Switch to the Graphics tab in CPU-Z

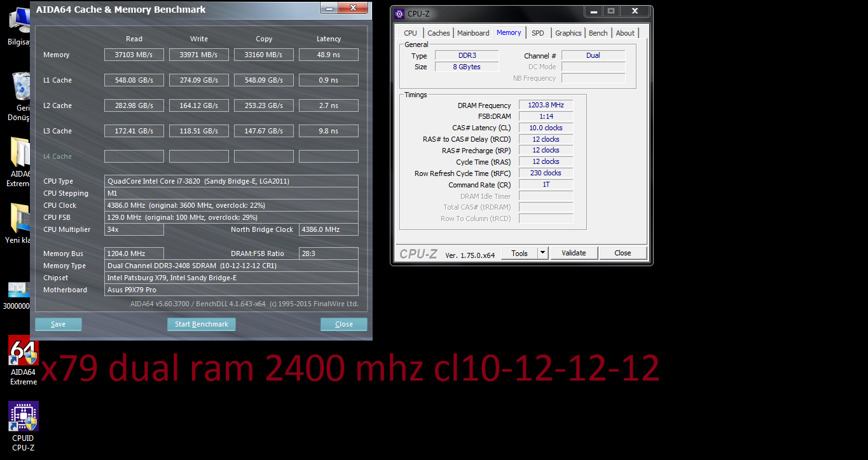[568, 33]
